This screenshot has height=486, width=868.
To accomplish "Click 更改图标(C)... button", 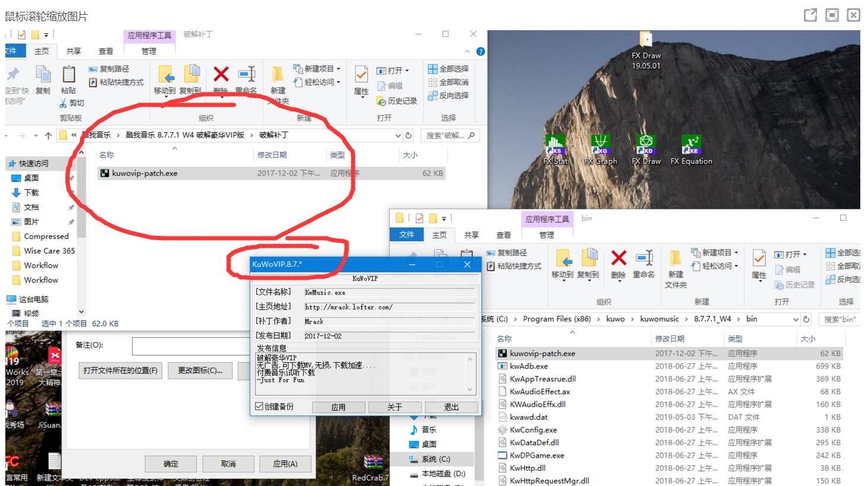I will pos(200,370).
